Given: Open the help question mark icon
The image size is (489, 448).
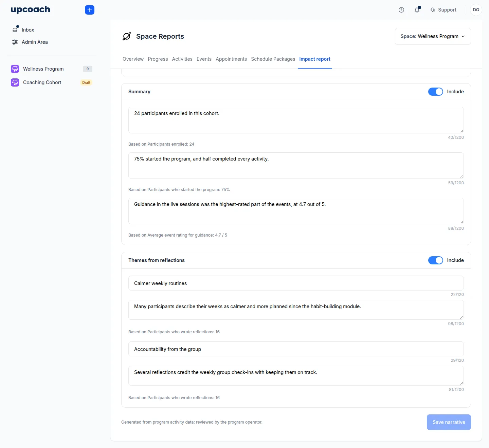Looking at the screenshot, I should point(401,10).
